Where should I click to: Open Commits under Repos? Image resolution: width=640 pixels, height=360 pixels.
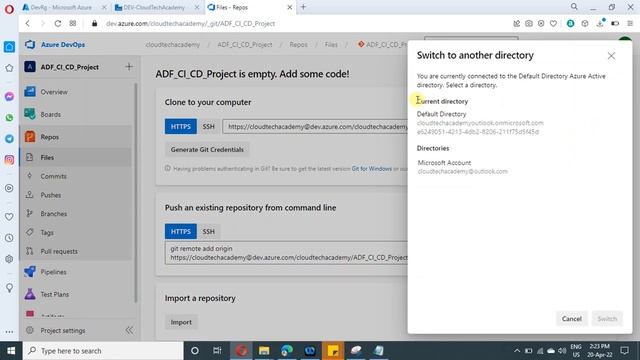click(53, 176)
